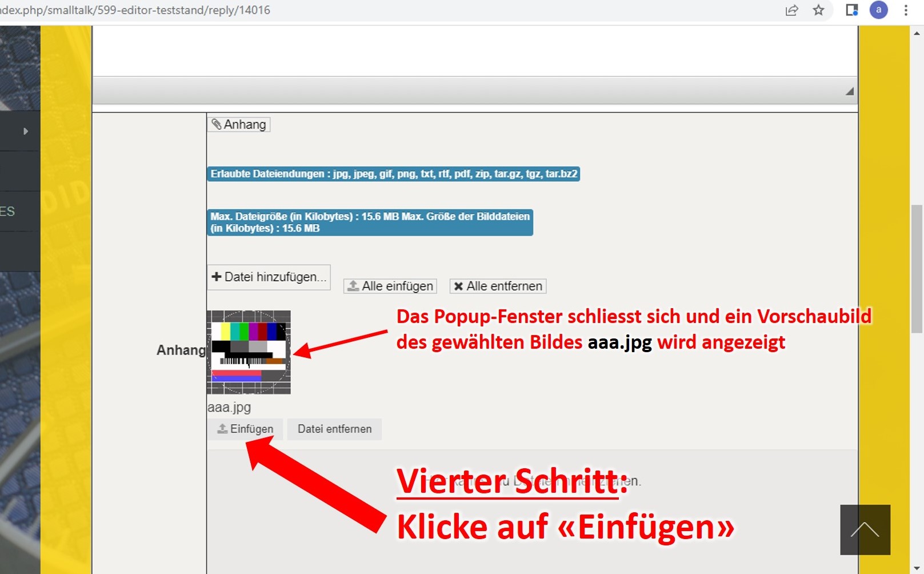The height and width of the screenshot is (574, 924).
Task: Click the Datei hinzufügen button
Action: (269, 277)
